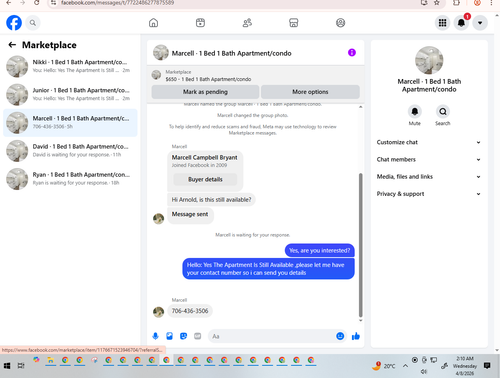
Task: Select the Marcell conversation in list
Action: click(70, 122)
